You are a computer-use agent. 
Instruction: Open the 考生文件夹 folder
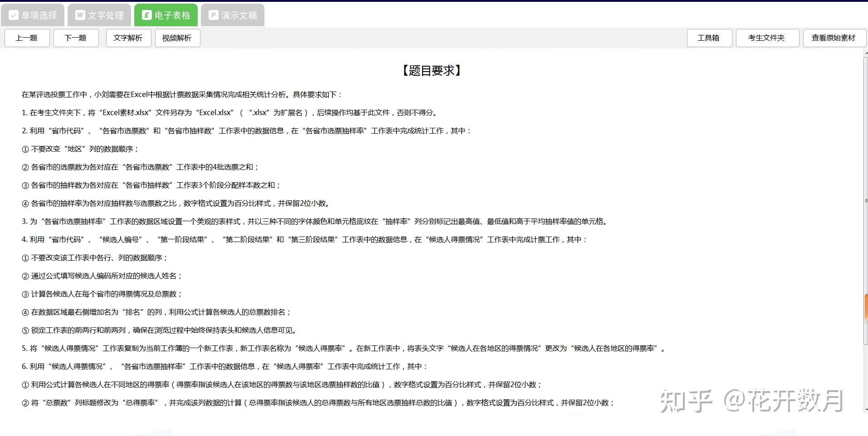click(x=767, y=38)
